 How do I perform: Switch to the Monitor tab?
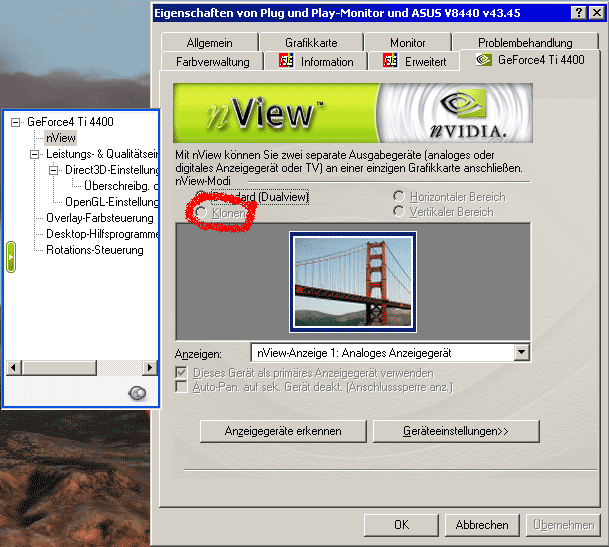click(407, 42)
